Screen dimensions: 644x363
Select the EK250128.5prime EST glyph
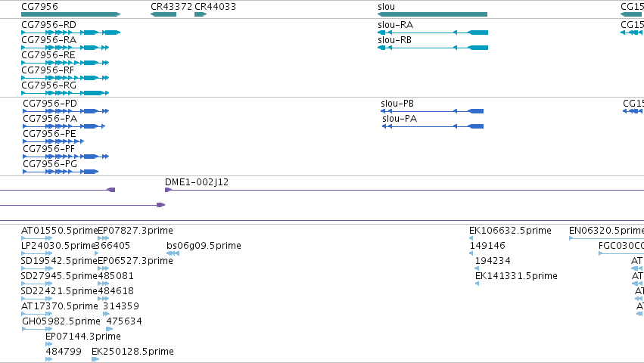click(95, 359)
